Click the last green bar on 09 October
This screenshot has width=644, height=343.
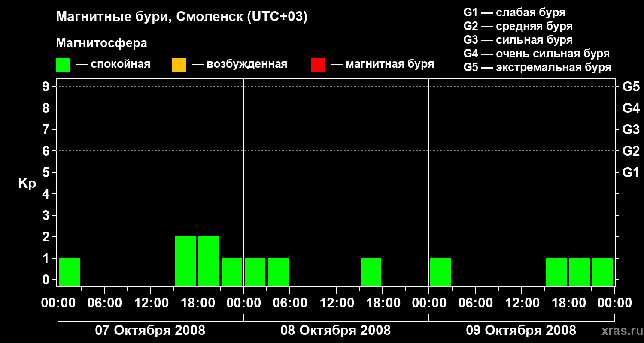coord(603,272)
